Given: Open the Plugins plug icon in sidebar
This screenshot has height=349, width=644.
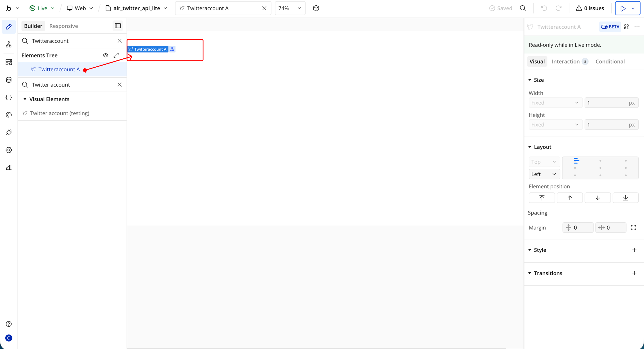Looking at the screenshot, I should [9, 132].
